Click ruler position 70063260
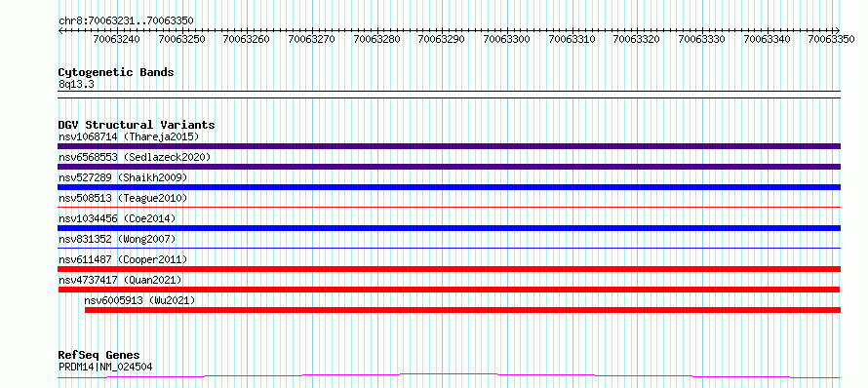868x388 pixels. pos(247,39)
